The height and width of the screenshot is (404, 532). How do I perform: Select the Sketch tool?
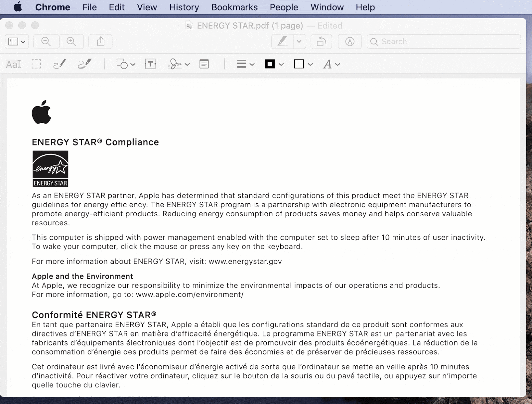[x=60, y=64]
